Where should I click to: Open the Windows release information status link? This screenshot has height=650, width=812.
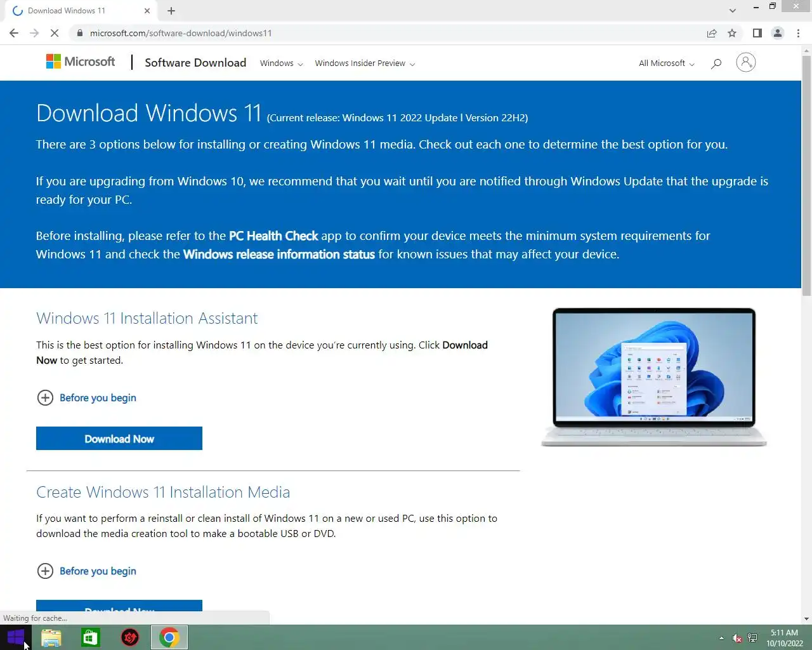(279, 254)
